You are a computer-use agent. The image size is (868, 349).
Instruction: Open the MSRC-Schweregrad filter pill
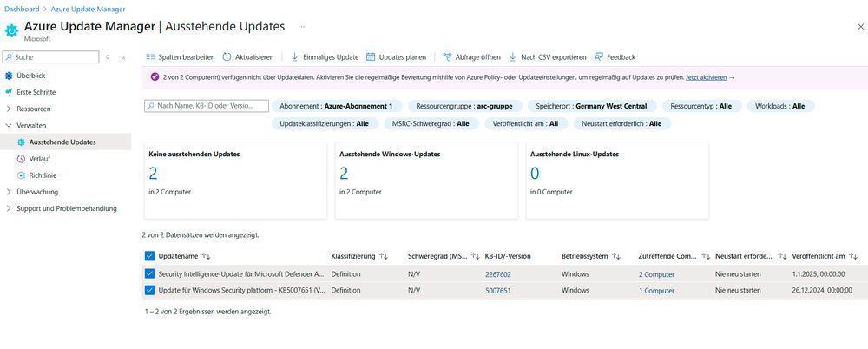(431, 123)
